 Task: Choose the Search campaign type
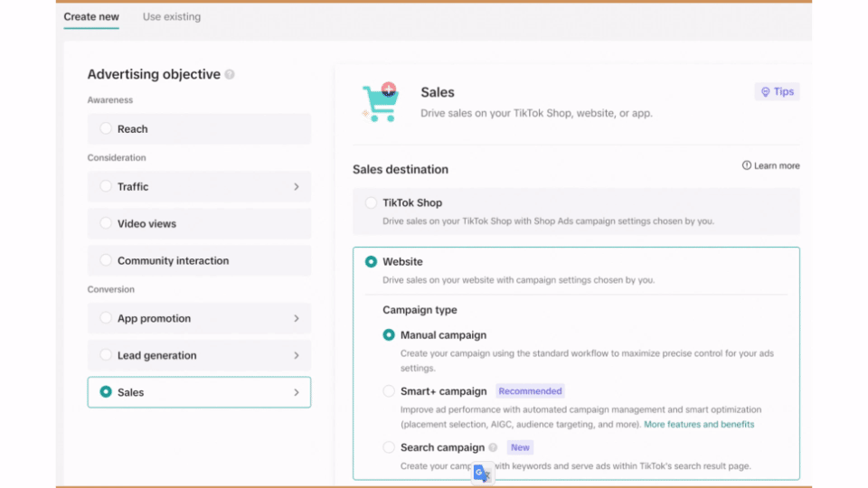tap(389, 447)
